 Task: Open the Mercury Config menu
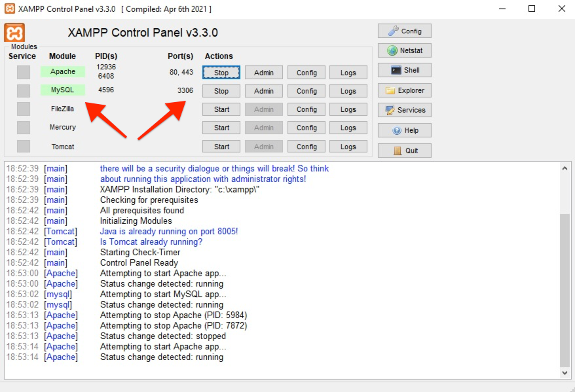point(306,128)
